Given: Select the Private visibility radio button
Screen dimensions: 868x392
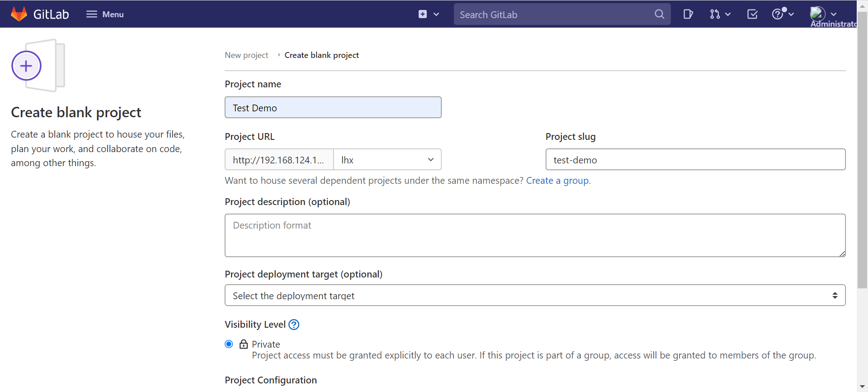Looking at the screenshot, I should click(x=229, y=344).
